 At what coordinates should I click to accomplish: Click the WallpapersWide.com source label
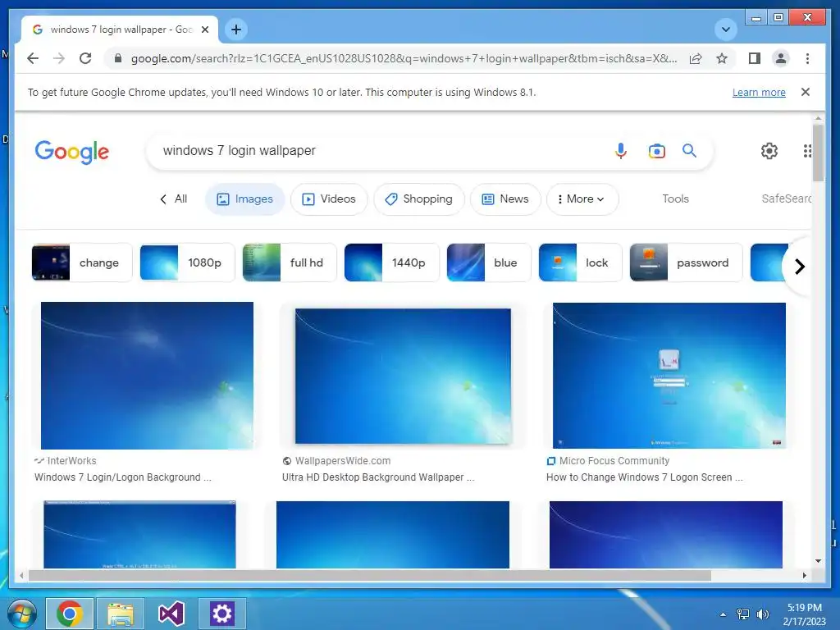[x=343, y=461]
